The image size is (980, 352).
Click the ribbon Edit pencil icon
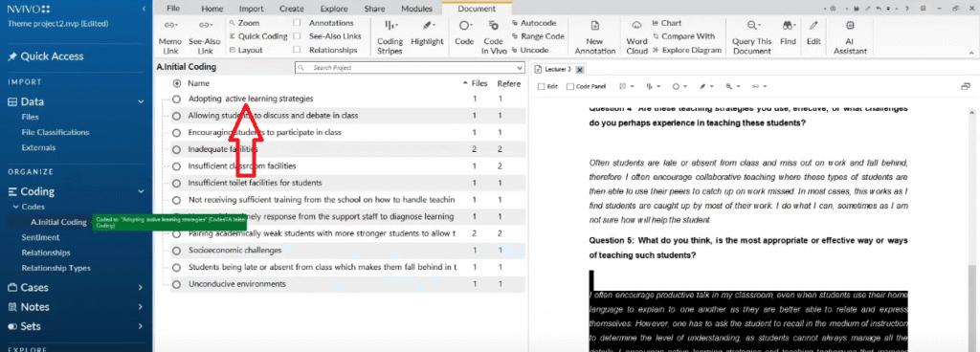813,26
